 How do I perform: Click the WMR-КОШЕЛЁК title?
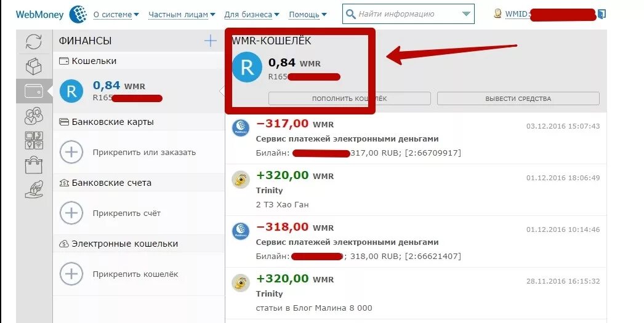pyautogui.click(x=272, y=41)
